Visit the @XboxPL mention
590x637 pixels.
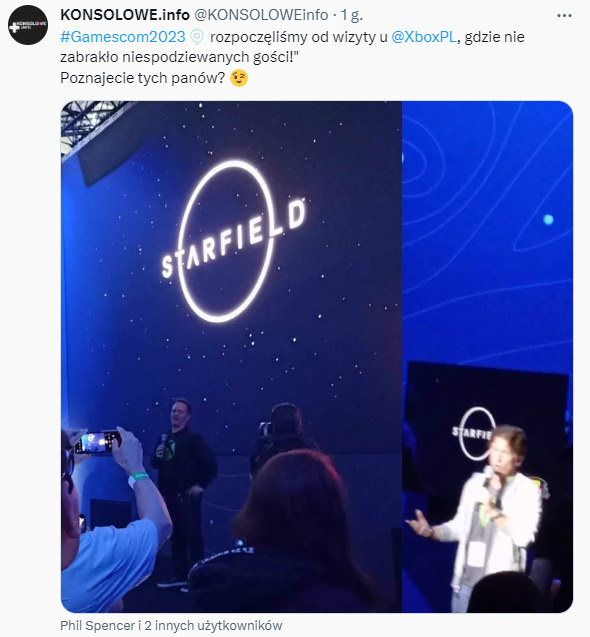click(424, 37)
